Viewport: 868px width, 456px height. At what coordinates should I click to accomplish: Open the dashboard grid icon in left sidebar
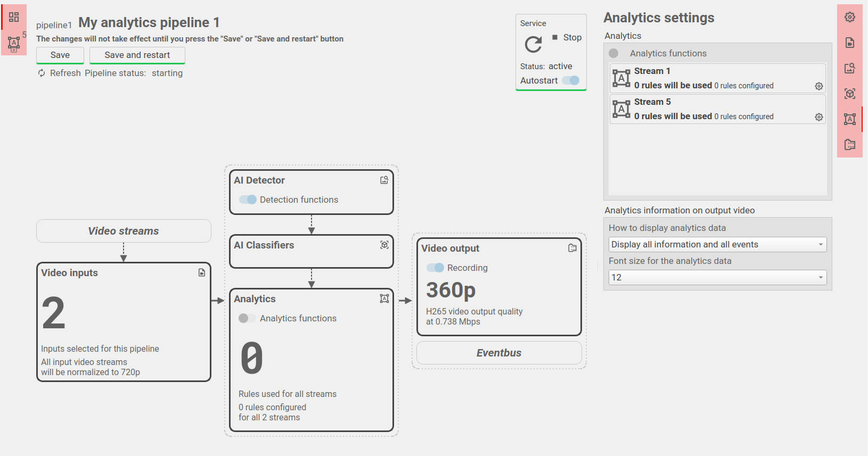coord(14,17)
